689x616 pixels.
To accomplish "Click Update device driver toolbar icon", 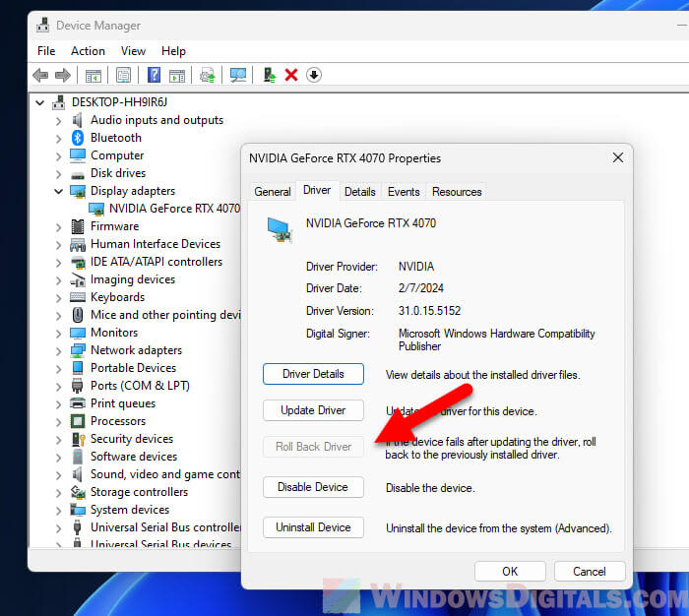I will 208,75.
